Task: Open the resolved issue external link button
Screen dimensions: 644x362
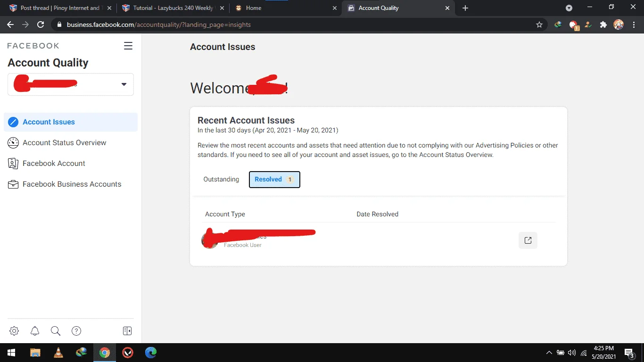Action: tap(528, 240)
